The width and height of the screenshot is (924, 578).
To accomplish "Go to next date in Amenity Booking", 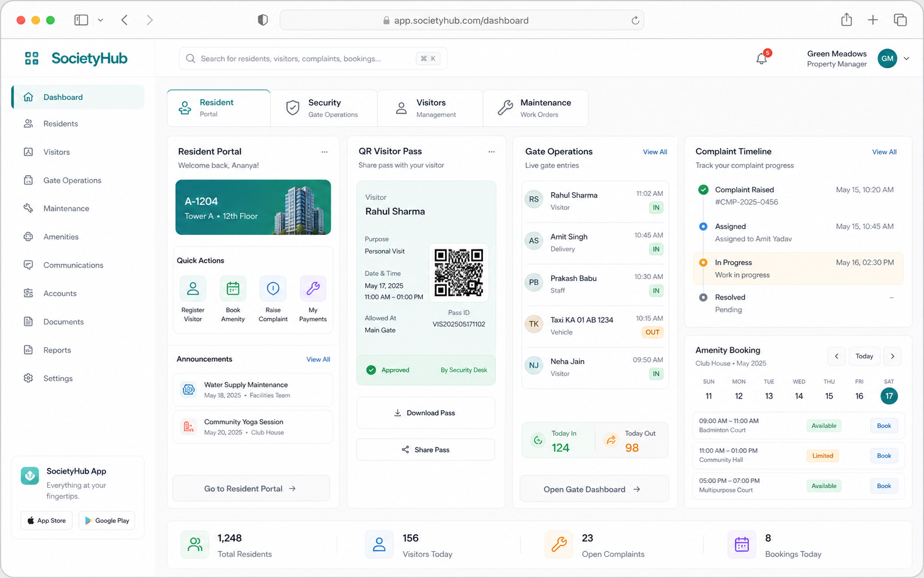I will point(893,356).
